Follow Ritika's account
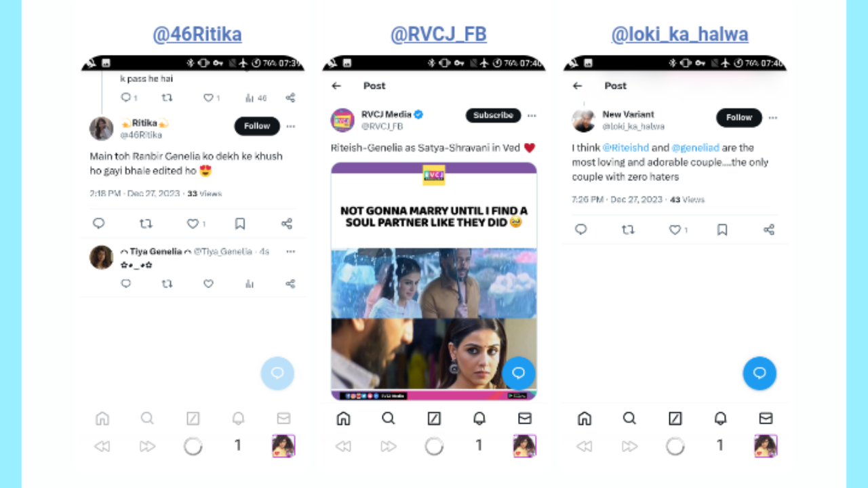This screenshot has width=868, height=488. click(257, 126)
